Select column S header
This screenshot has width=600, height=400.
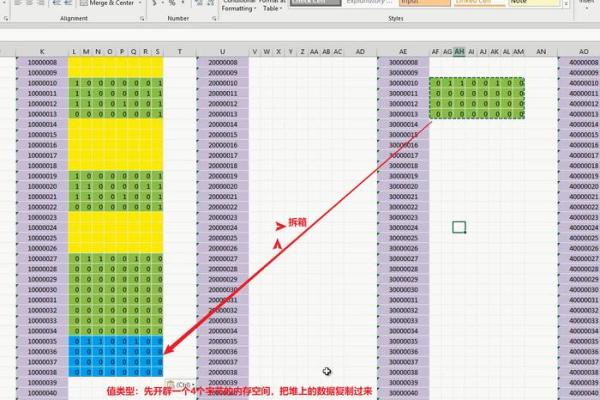click(x=158, y=51)
